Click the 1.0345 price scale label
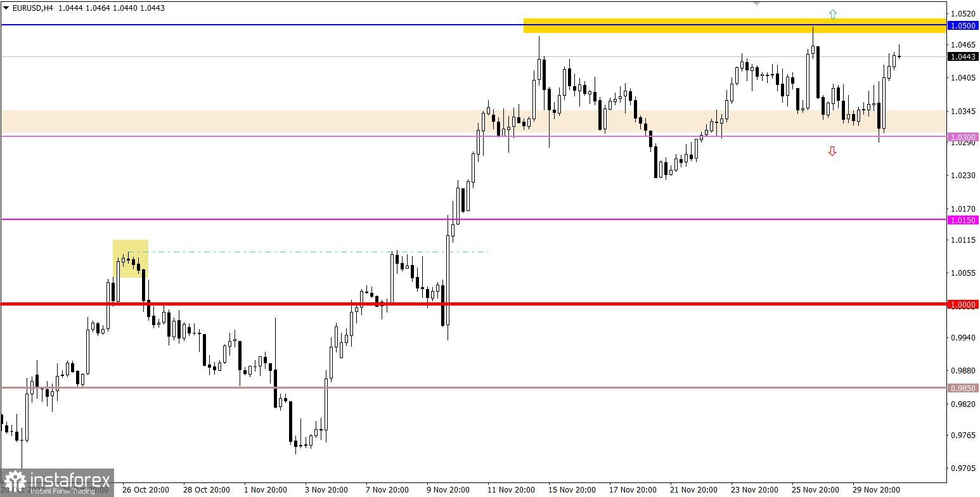 pos(964,112)
